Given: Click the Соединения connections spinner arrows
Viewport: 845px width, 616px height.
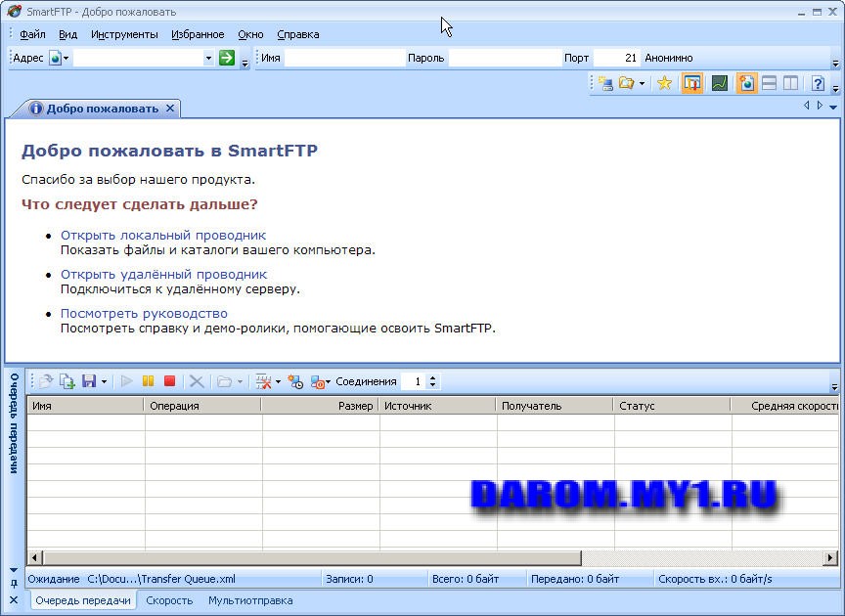Looking at the screenshot, I should 432,381.
